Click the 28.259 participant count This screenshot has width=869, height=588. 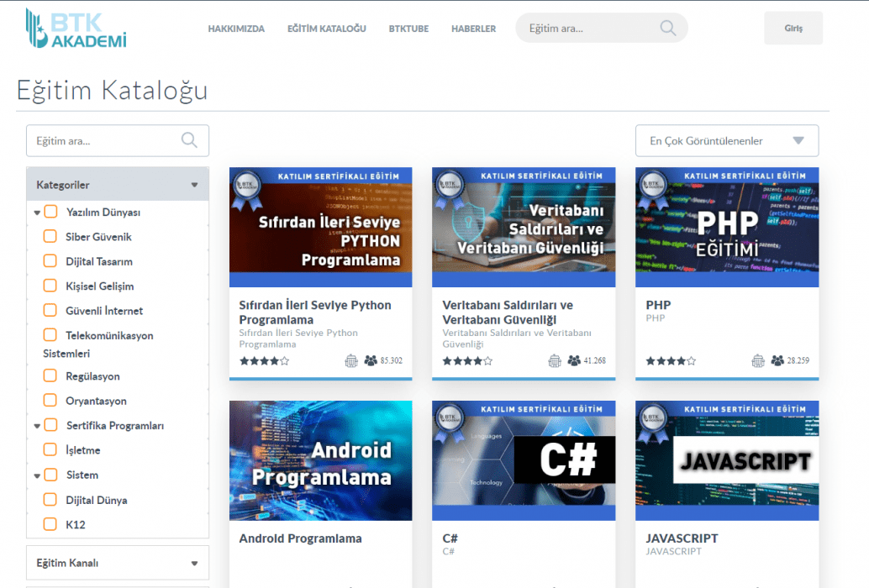(x=798, y=361)
